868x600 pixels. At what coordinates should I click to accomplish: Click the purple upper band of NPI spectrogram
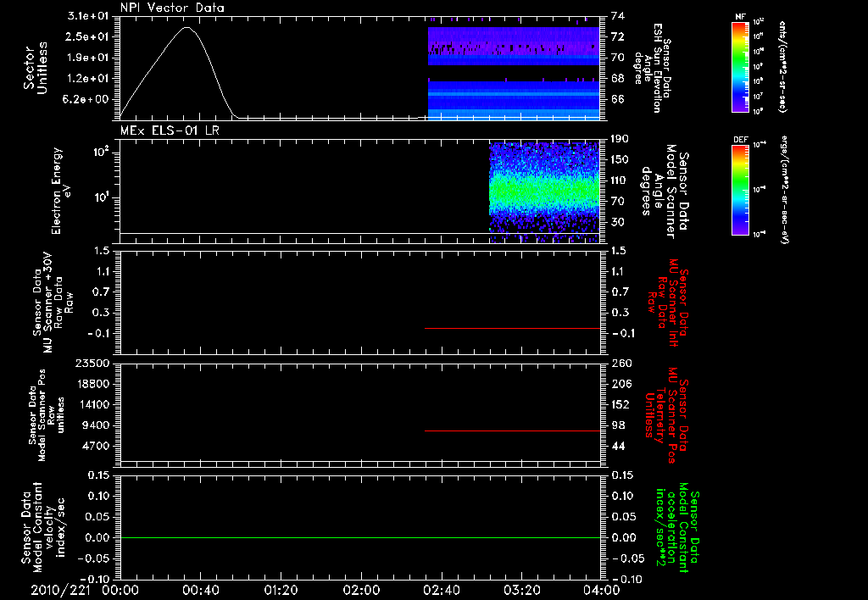coord(514,46)
